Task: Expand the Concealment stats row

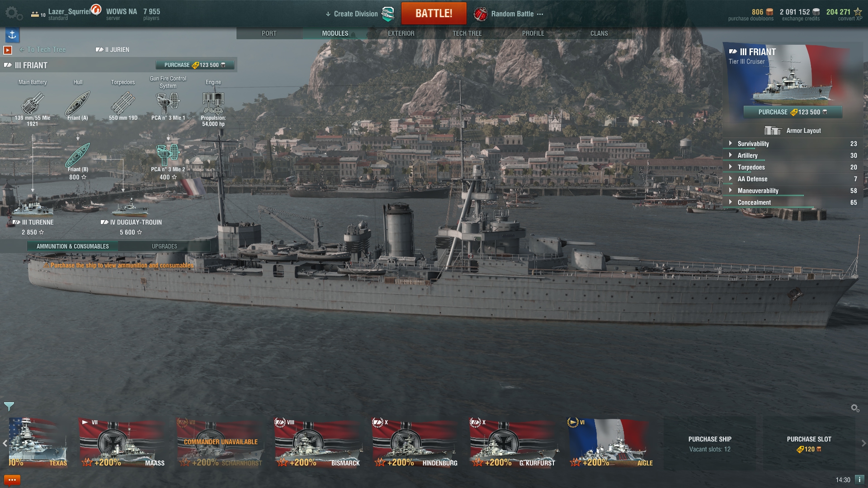Action: pyautogui.click(x=793, y=202)
